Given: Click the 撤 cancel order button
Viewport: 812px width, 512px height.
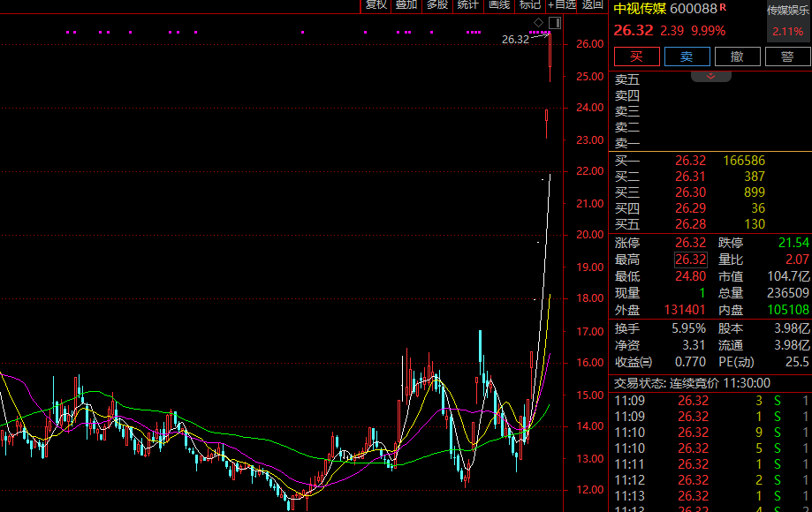Looking at the screenshot, I should [x=737, y=56].
